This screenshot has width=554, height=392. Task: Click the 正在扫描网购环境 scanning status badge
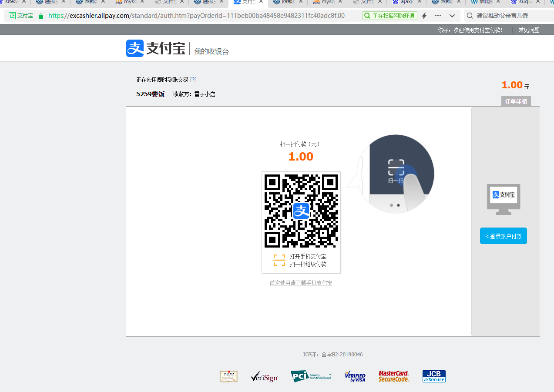pos(389,16)
